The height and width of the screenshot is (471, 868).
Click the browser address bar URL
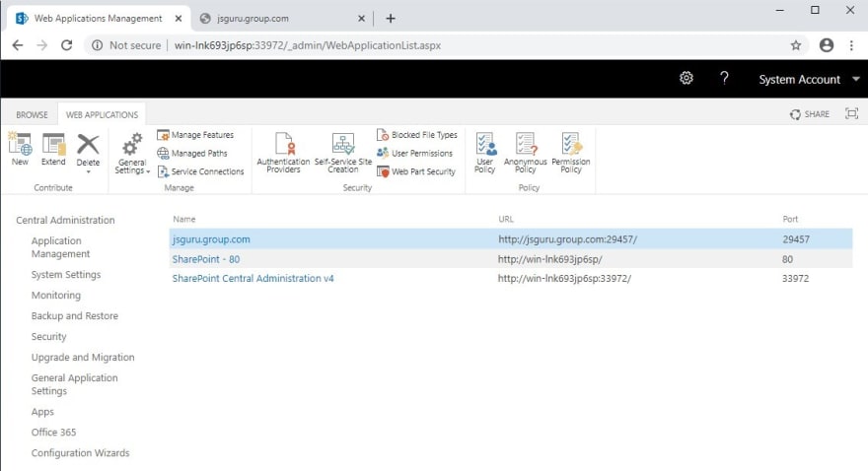pos(307,45)
